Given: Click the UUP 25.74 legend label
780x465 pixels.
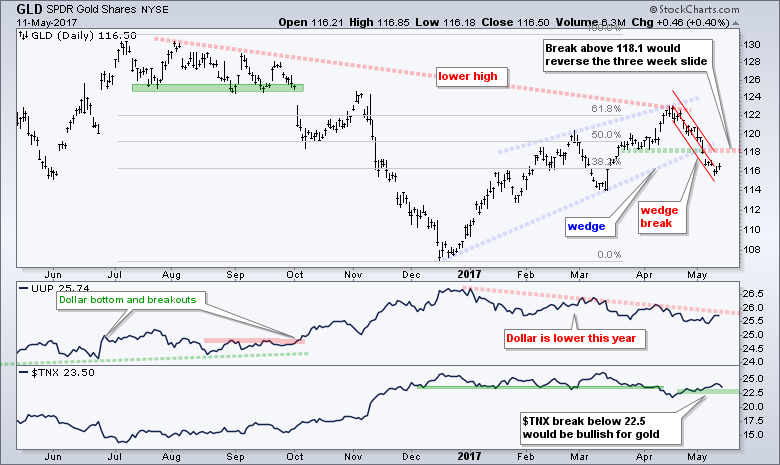Looking at the screenshot, I should [60, 288].
